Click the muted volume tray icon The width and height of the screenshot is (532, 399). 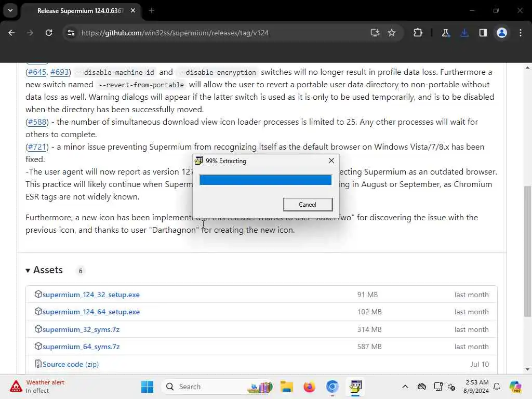click(451, 387)
